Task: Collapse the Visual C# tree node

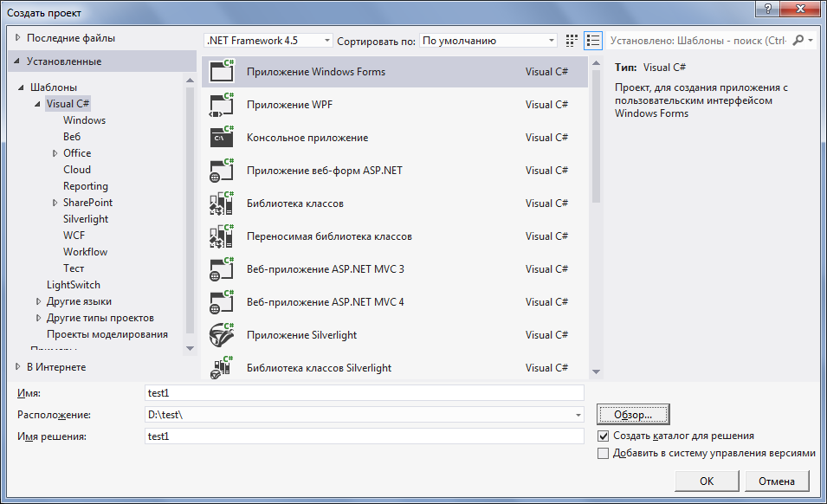Action: point(37,104)
